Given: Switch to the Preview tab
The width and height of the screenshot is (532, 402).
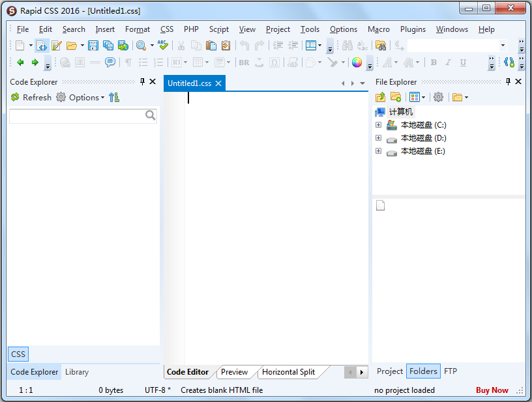Looking at the screenshot, I should click(235, 372).
